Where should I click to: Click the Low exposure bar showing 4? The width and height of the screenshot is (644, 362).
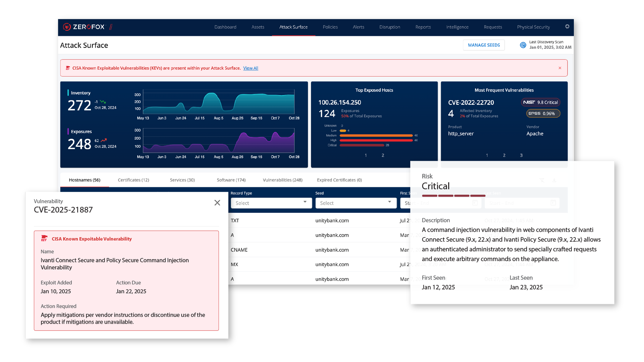click(x=343, y=130)
